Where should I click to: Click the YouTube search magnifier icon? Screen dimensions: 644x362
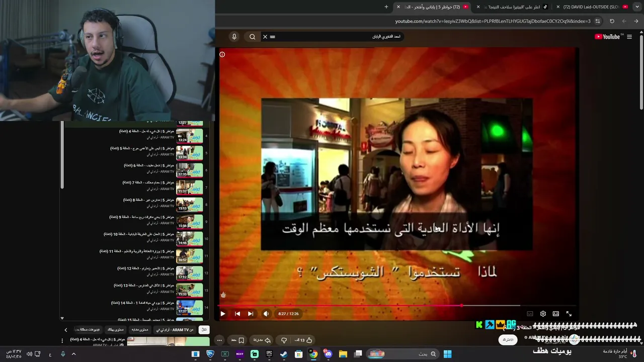coord(253,37)
